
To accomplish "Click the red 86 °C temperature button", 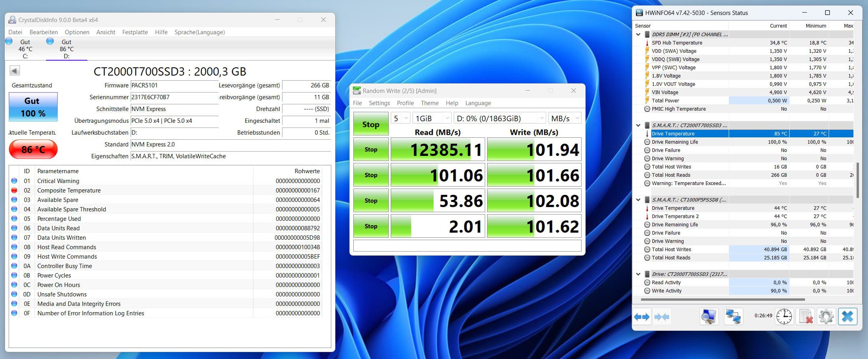I will pyautogui.click(x=33, y=150).
